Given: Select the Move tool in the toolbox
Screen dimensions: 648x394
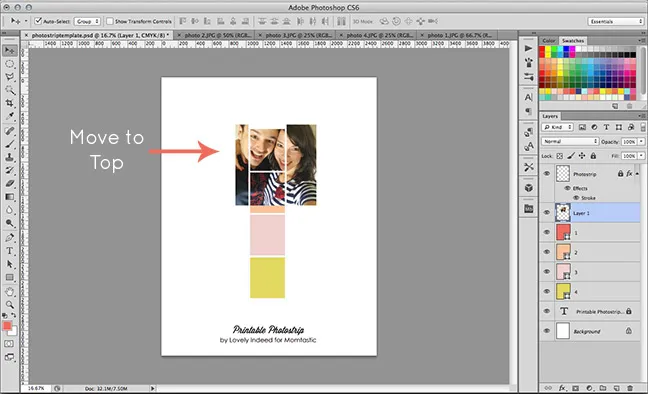Looking at the screenshot, I should (9, 50).
